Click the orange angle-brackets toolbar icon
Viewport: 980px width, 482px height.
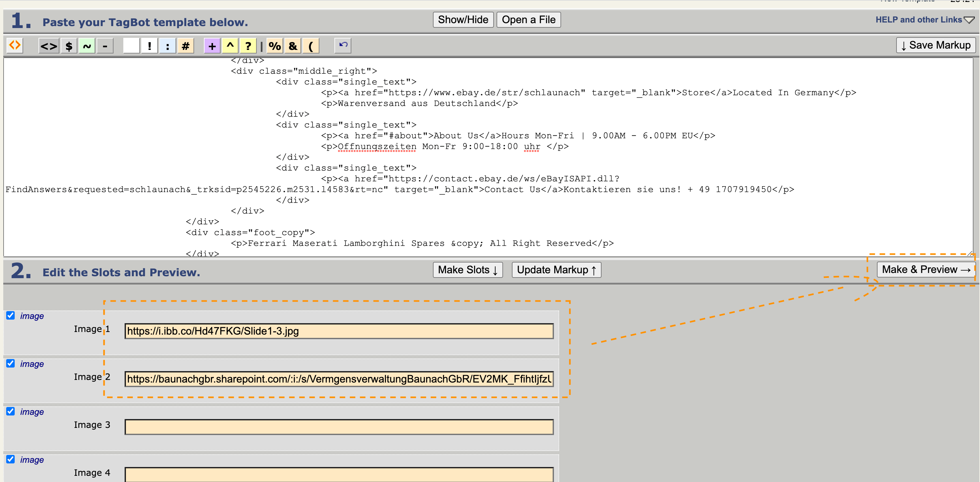tap(15, 45)
